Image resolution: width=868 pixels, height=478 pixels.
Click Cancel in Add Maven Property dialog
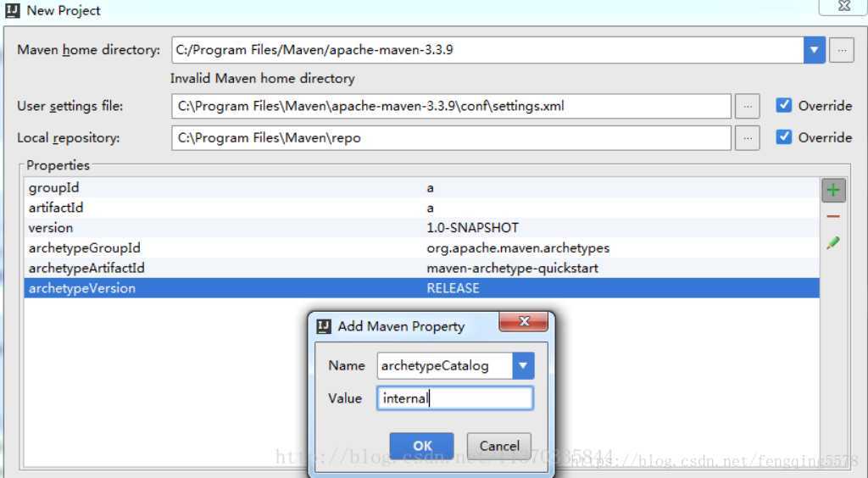499,445
